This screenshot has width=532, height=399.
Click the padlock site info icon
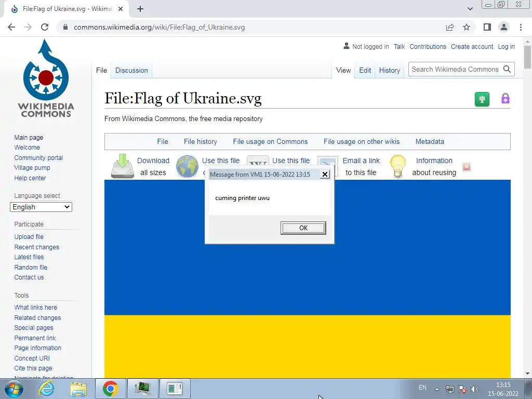(65, 27)
